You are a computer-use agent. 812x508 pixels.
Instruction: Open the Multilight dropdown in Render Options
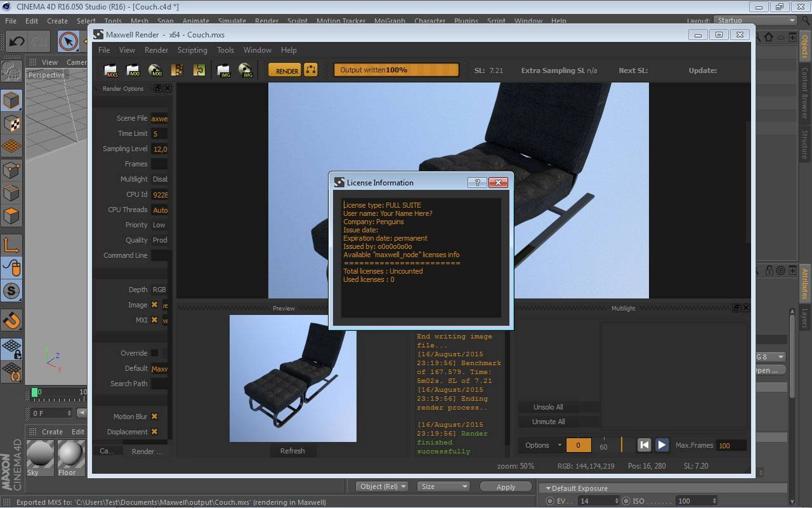[x=160, y=179]
